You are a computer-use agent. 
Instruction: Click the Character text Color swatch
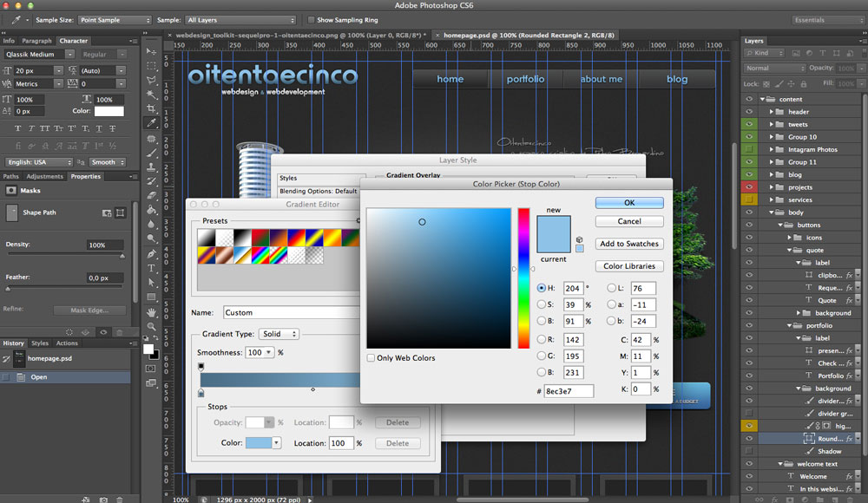pos(109,111)
